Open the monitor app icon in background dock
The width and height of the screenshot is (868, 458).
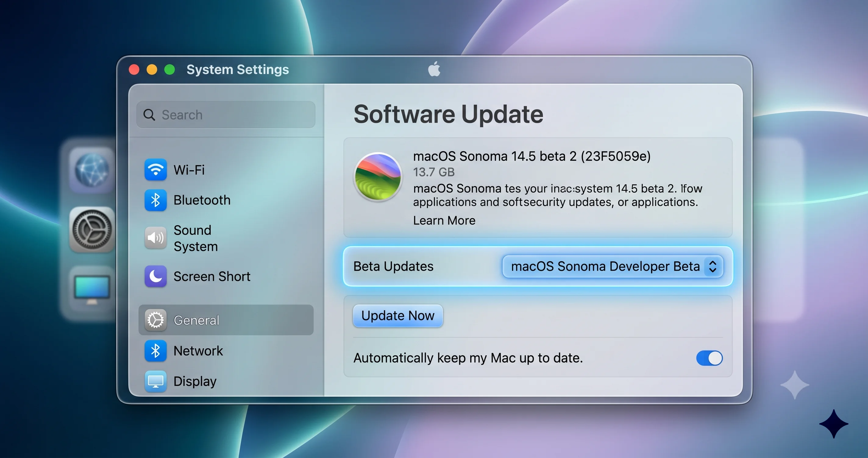coord(92,289)
